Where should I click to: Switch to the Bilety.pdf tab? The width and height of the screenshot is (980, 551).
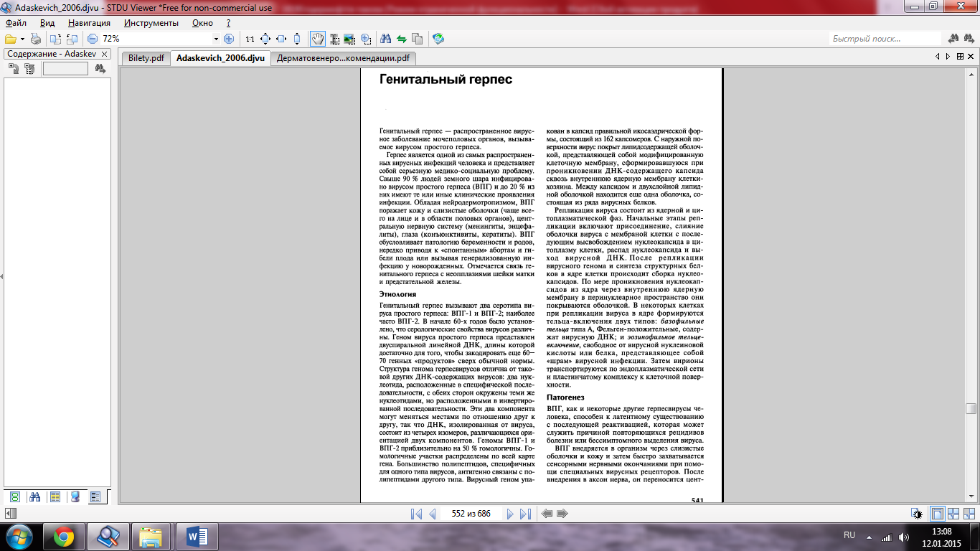(146, 58)
